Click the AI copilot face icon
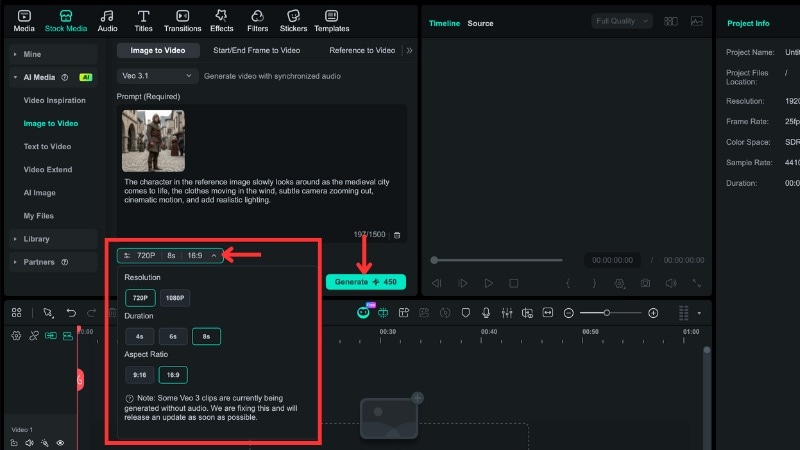Image resolution: width=800 pixels, height=450 pixels. tap(363, 312)
